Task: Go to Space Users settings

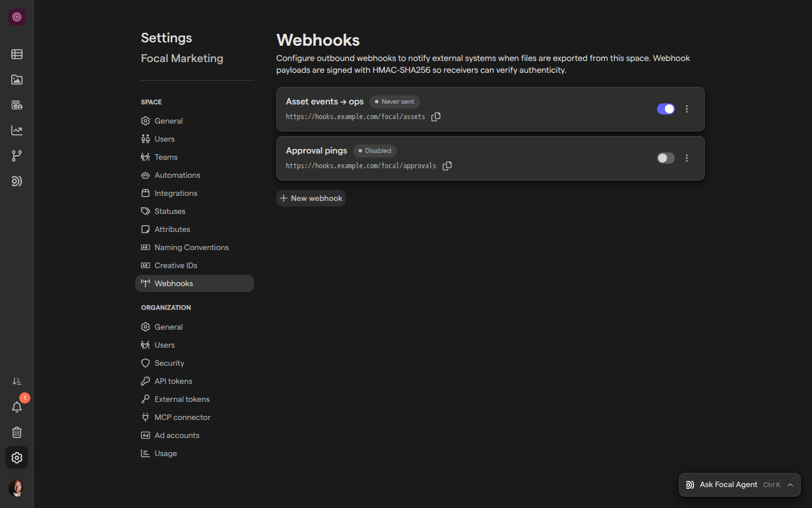Action: 195,139
